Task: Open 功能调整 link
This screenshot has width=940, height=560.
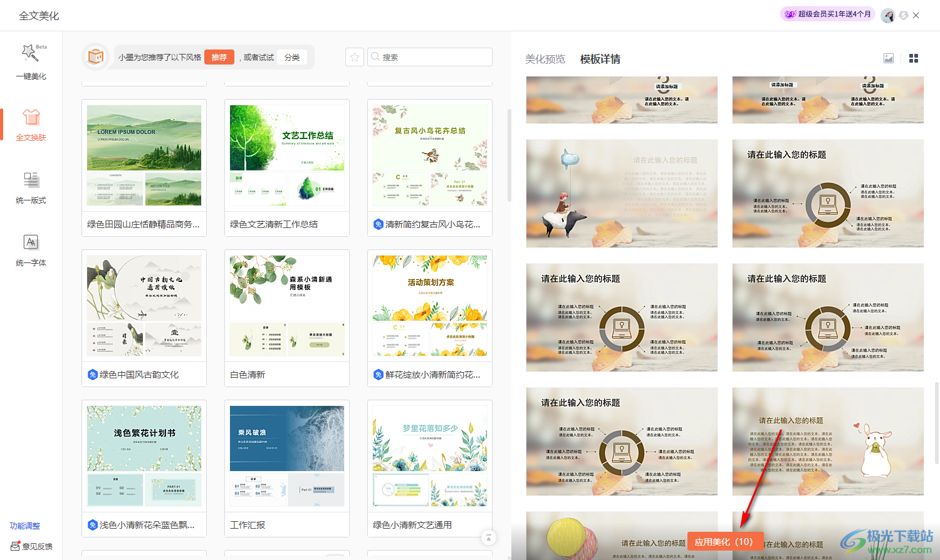Action: pos(25,526)
